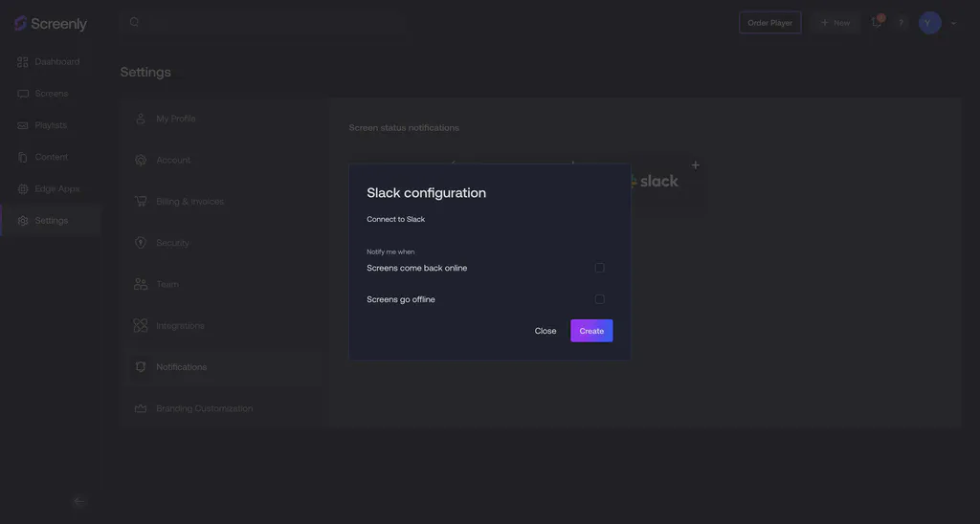
Task: Click the Order Player button
Action: coord(770,23)
